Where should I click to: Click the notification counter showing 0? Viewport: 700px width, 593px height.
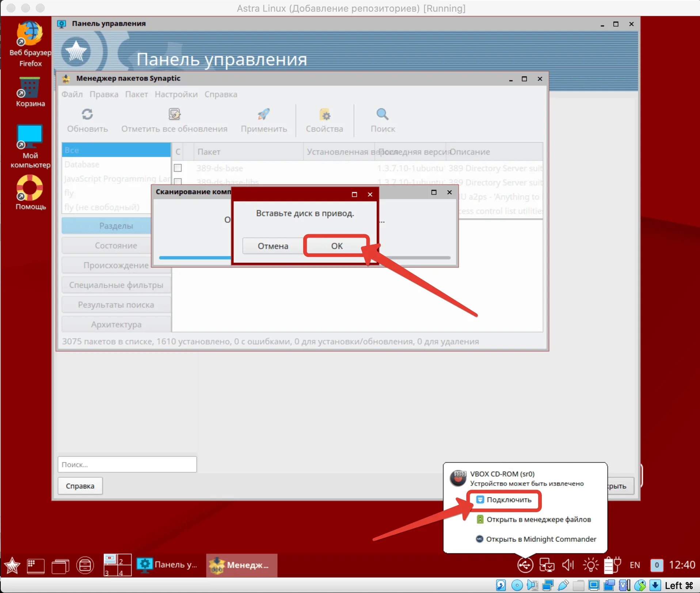click(657, 565)
